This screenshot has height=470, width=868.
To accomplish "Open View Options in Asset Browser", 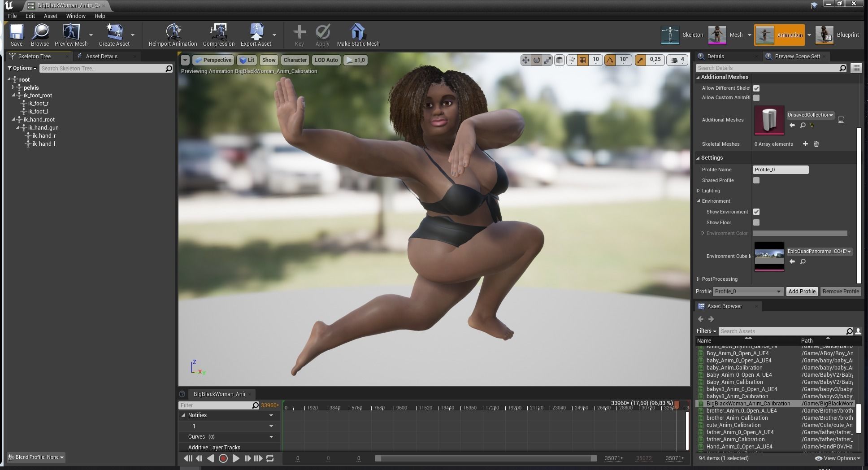I will [838, 458].
